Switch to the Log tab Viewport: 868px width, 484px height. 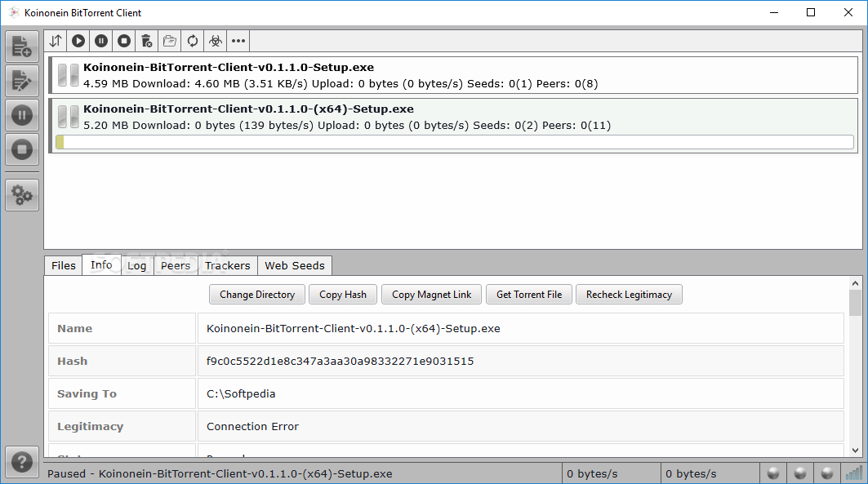click(x=136, y=265)
